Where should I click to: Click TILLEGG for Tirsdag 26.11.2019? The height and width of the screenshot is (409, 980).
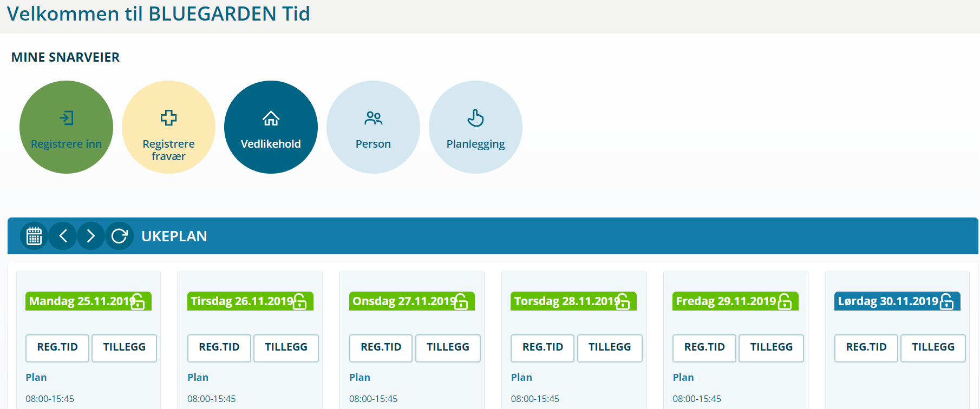286,348
